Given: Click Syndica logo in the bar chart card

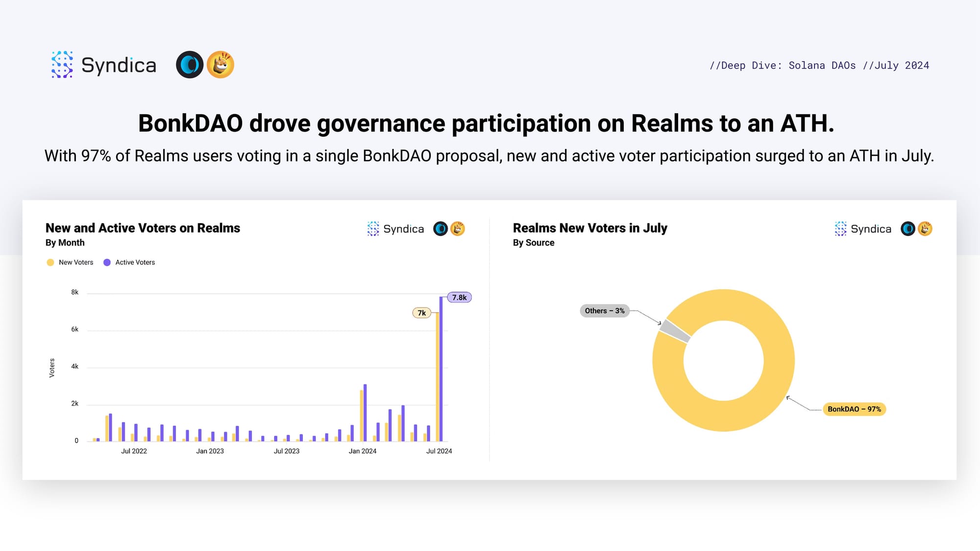Looking at the screenshot, I should [395, 229].
